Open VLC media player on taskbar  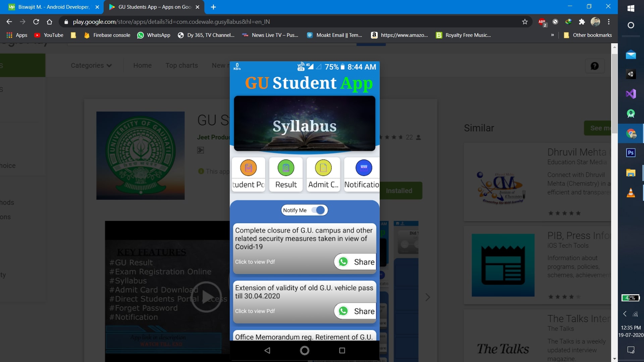click(631, 193)
